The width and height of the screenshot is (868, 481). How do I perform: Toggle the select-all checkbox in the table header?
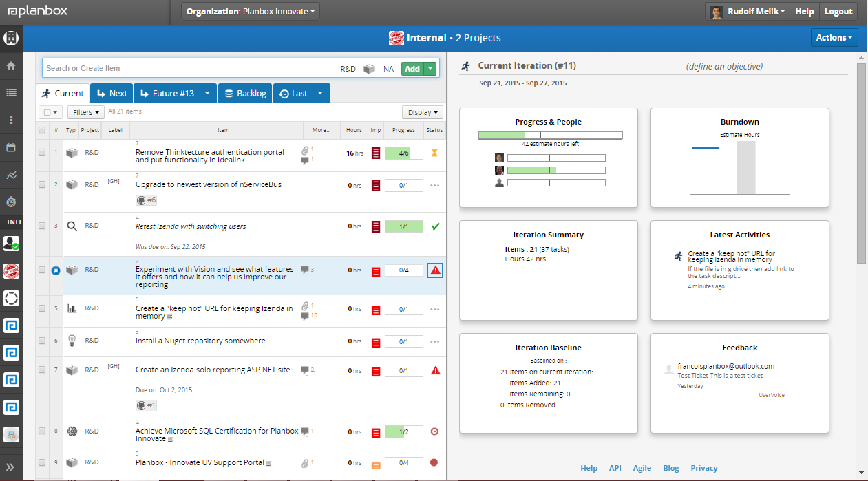pos(42,130)
